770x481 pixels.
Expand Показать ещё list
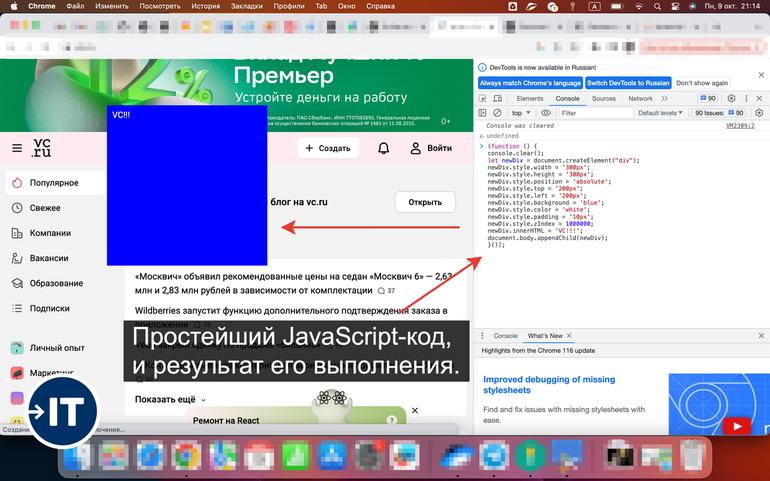coord(170,399)
